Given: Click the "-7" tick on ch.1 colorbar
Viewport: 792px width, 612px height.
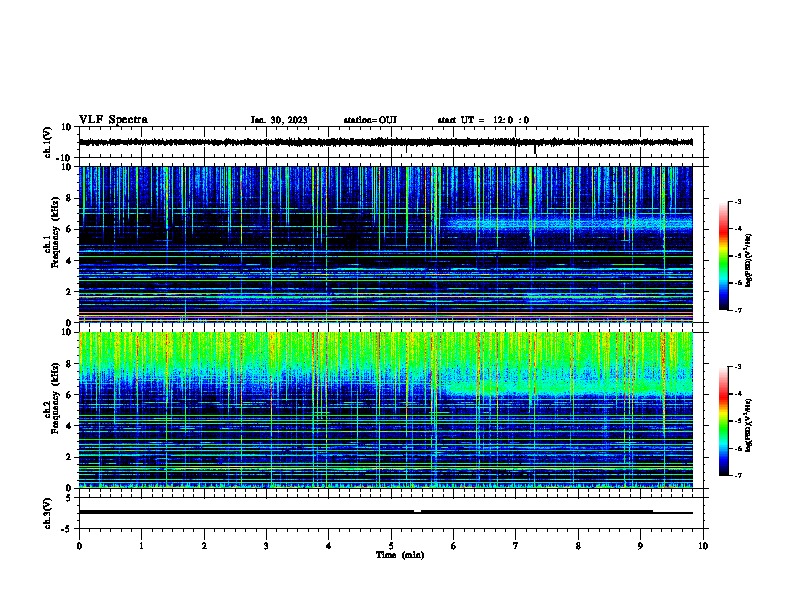Looking at the screenshot, I should click(737, 310).
